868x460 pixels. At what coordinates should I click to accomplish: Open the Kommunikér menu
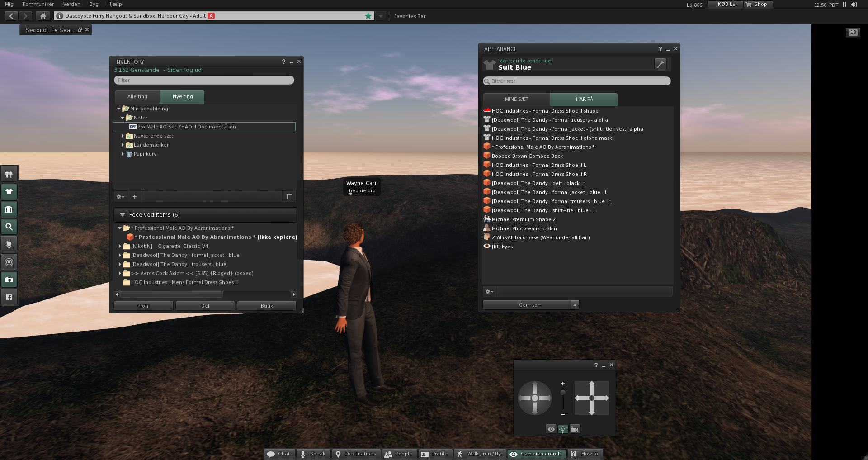[x=38, y=4]
